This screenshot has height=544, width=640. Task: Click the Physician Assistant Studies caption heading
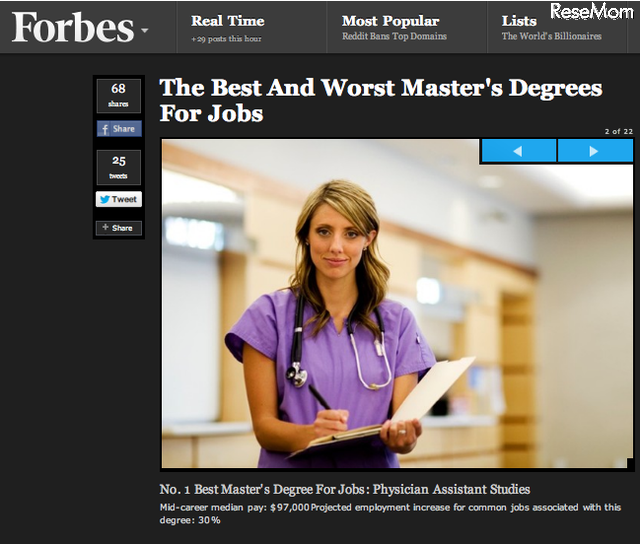[x=344, y=489]
